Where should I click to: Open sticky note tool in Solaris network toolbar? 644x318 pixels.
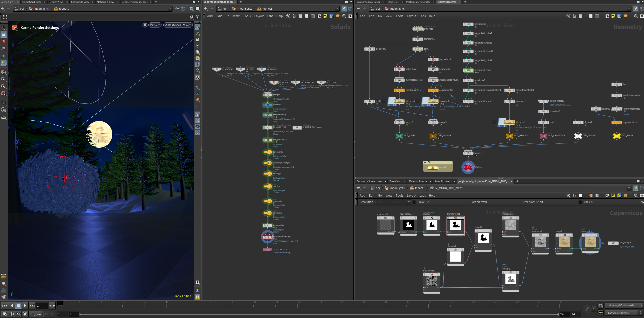[325, 16]
